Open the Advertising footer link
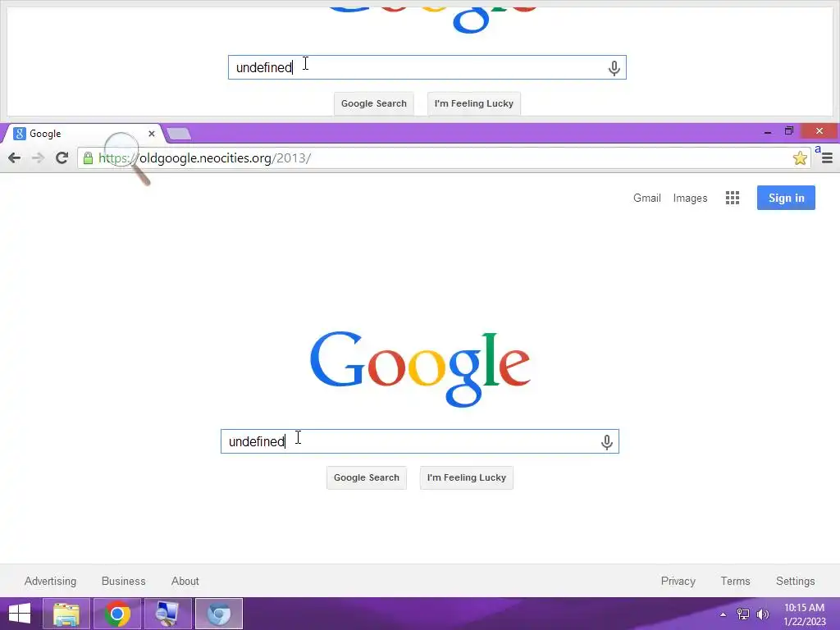Viewport: 840px width, 630px height. click(x=50, y=581)
